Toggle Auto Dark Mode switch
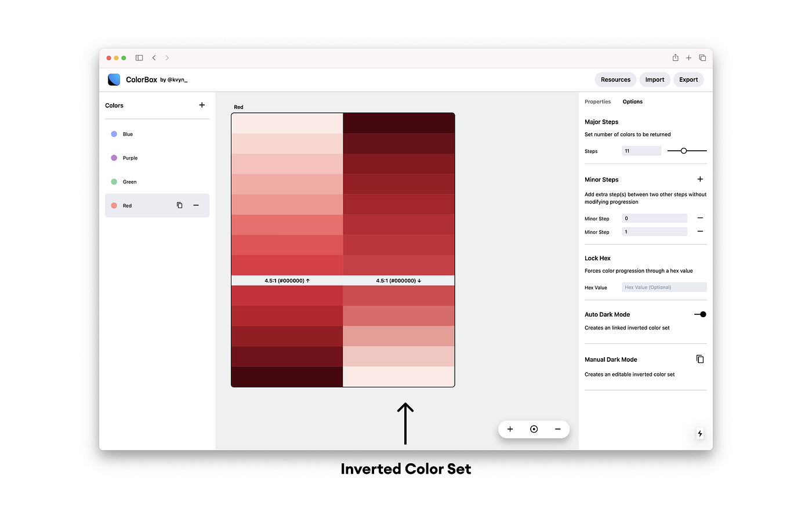Viewport: 812px width, 512px height. coord(700,314)
